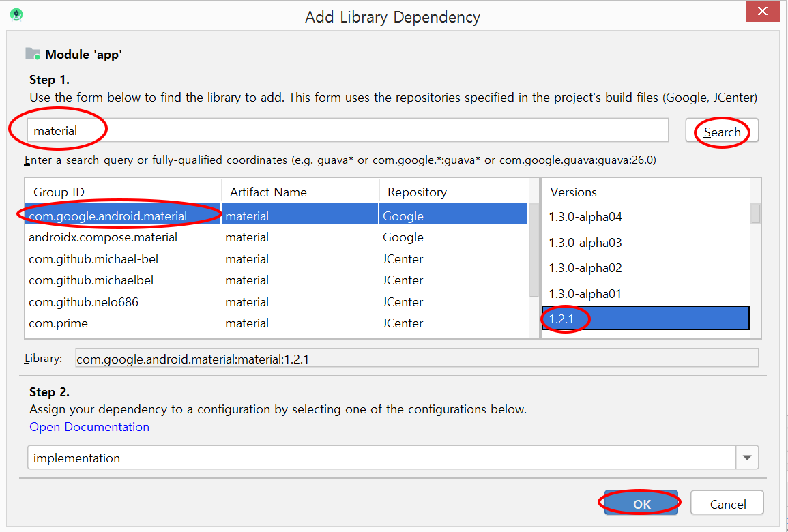Open the Open Documentation link

(89, 426)
